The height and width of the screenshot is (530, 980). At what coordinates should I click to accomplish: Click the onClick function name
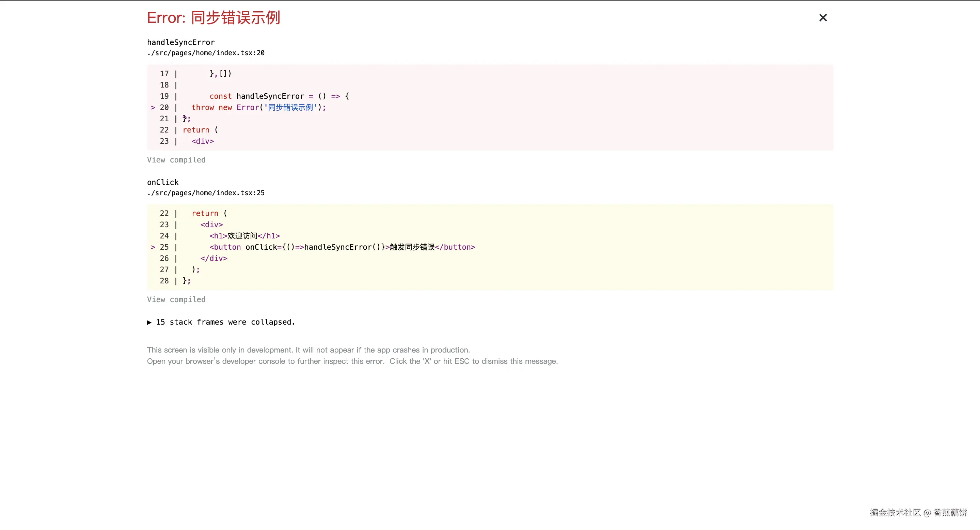pyautogui.click(x=163, y=182)
